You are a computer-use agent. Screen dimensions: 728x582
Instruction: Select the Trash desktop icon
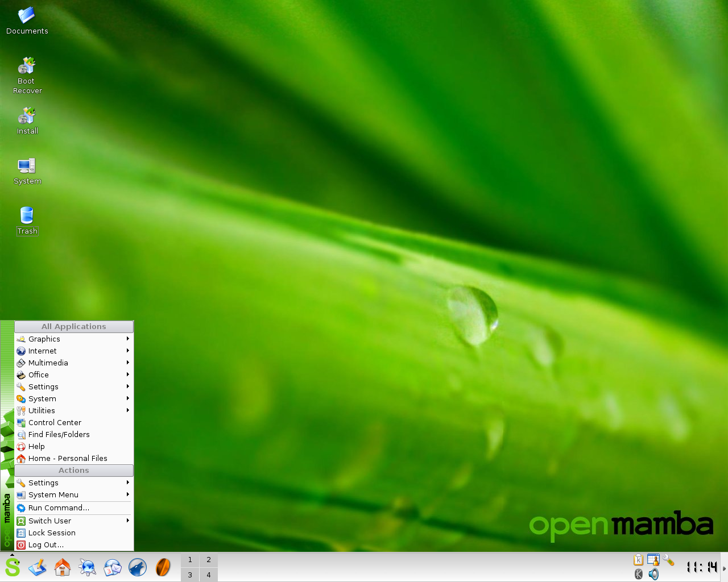click(x=27, y=221)
